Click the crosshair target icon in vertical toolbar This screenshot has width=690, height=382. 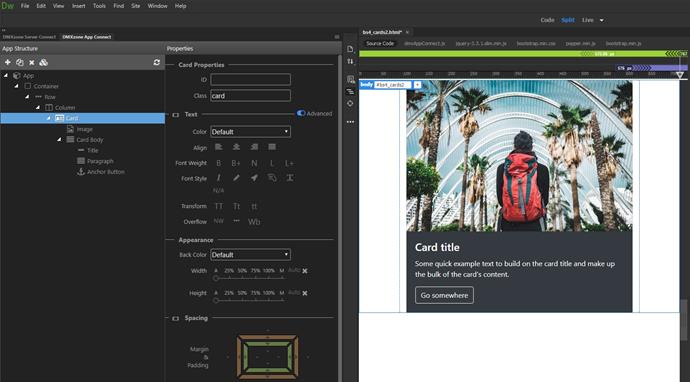[350, 103]
